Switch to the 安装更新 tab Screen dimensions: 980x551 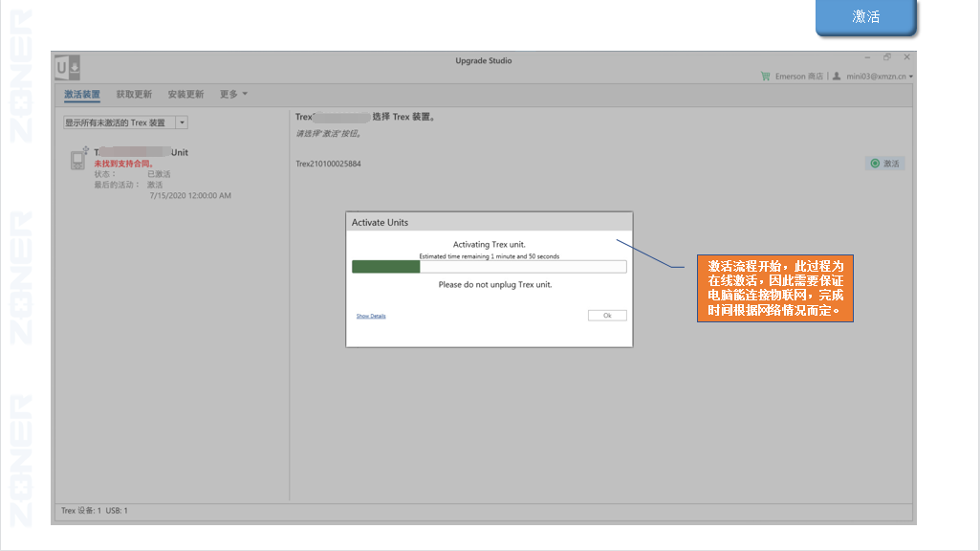pyautogui.click(x=185, y=95)
